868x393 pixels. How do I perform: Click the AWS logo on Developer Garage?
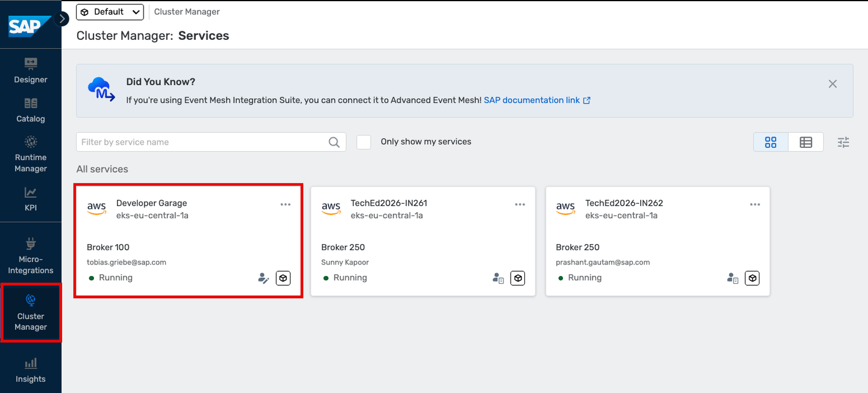click(x=96, y=209)
